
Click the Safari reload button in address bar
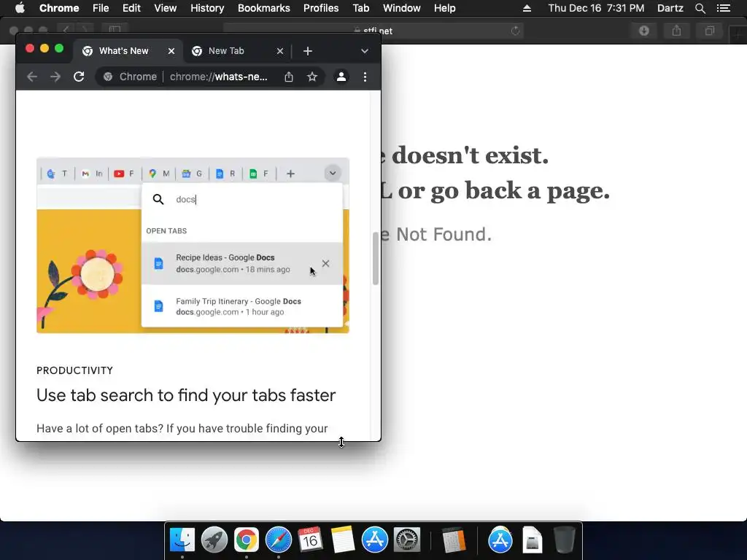(516, 31)
